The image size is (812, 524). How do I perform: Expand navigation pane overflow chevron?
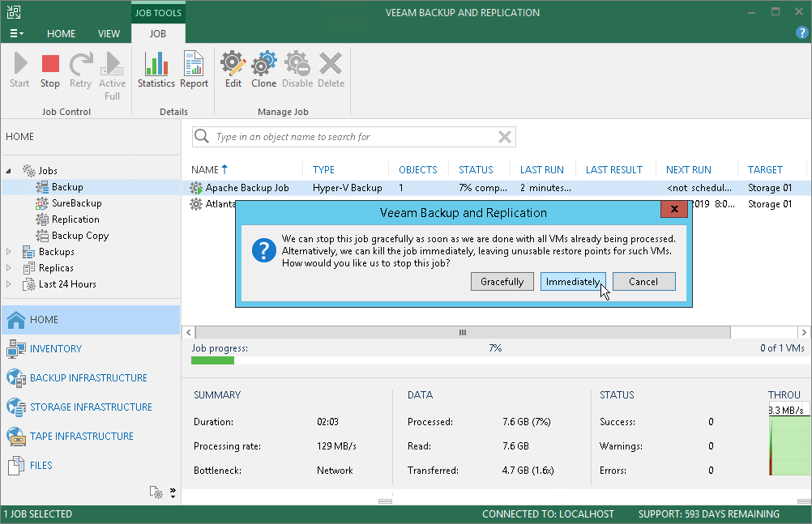click(173, 492)
